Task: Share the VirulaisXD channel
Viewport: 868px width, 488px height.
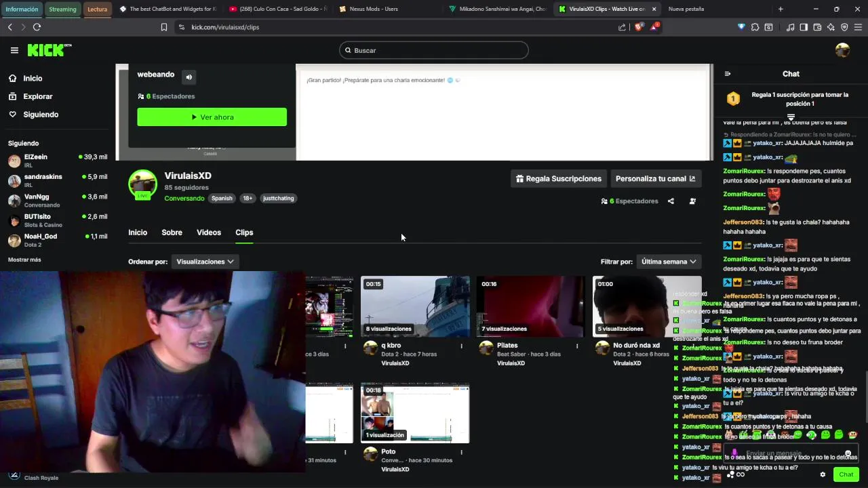Action: (671, 201)
